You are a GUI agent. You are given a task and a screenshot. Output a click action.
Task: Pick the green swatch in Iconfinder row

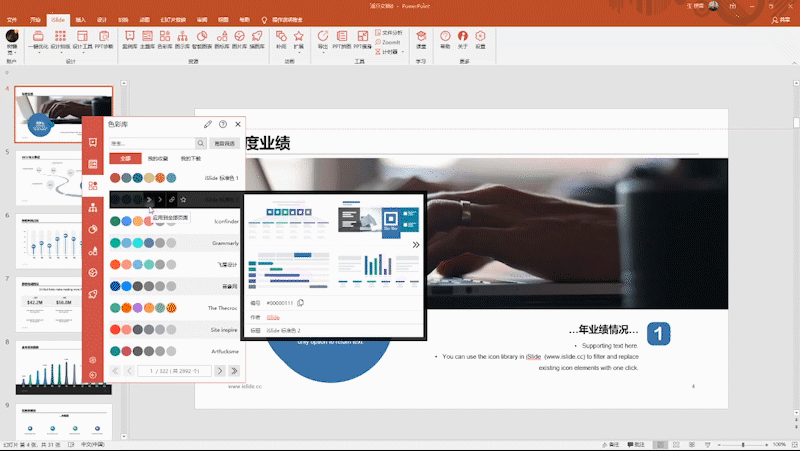pos(115,221)
